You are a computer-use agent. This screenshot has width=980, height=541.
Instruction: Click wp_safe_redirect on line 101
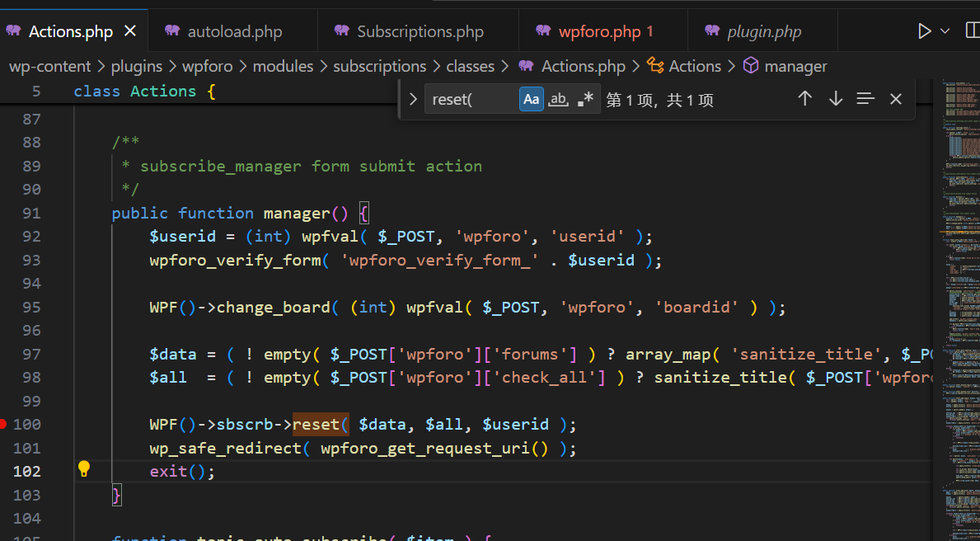pos(226,449)
